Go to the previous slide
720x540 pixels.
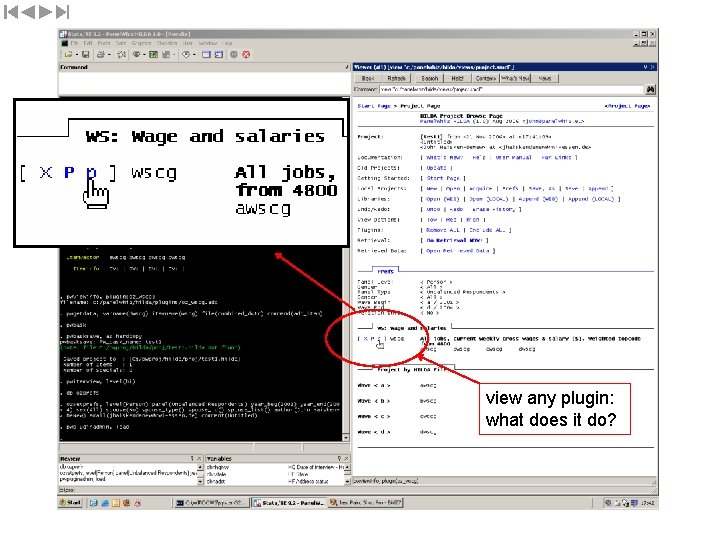28,12
